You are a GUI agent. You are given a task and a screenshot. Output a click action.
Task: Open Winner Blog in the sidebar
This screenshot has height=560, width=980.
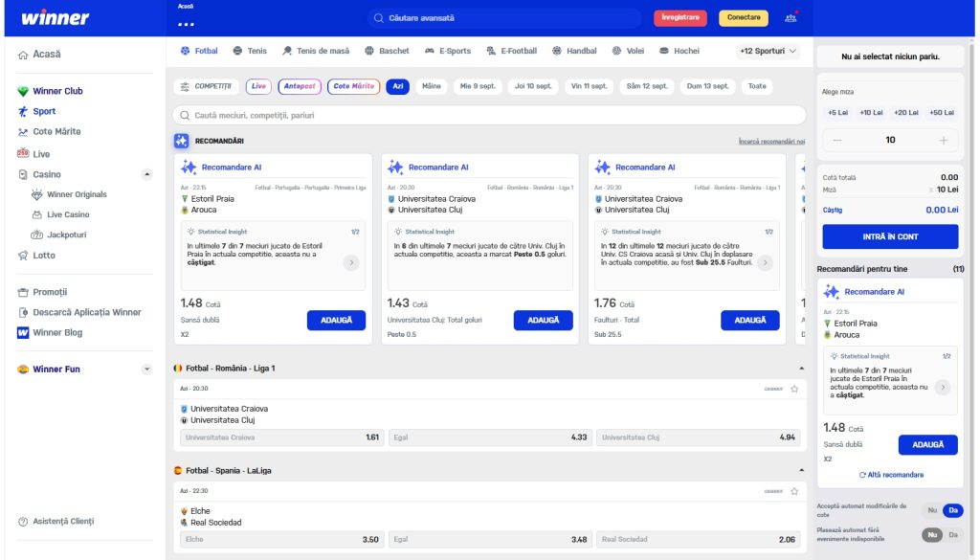coord(56,332)
